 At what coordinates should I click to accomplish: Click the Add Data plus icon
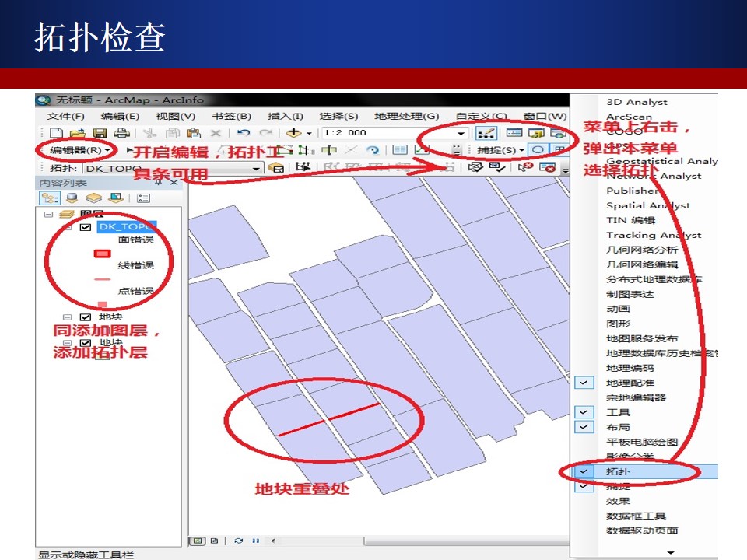[293, 133]
